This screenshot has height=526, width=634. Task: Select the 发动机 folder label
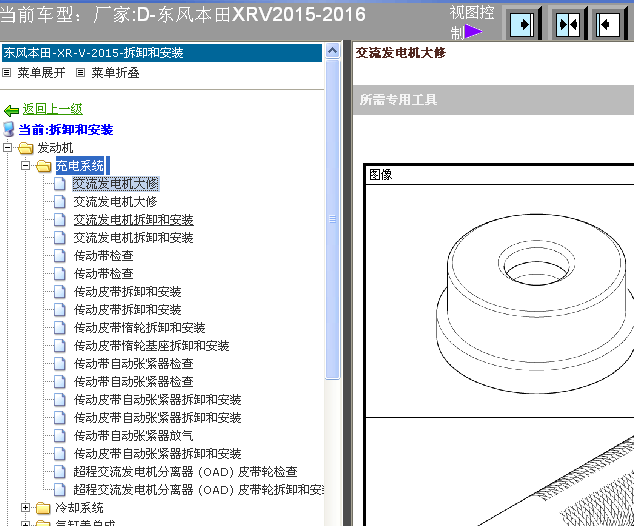point(55,148)
